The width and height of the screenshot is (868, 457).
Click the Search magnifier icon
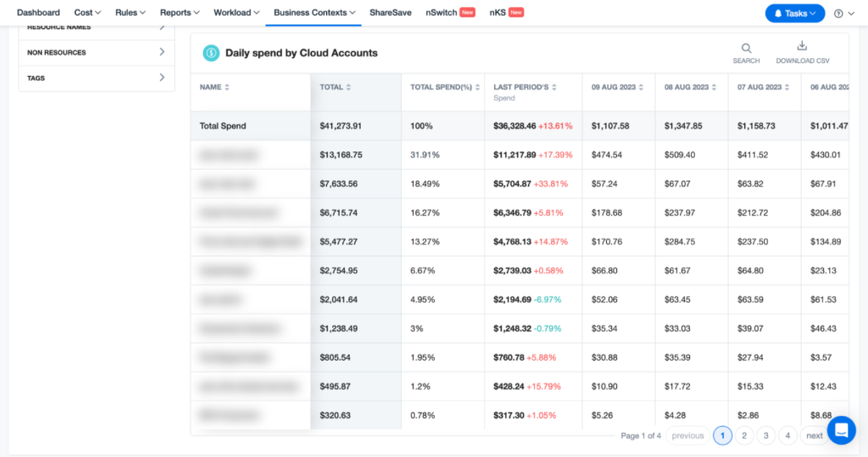pos(746,48)
